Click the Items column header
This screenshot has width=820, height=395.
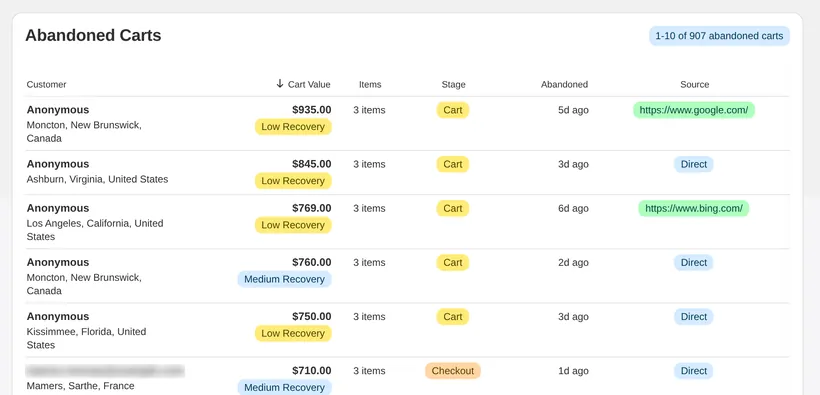pyautogui.click(x=370, y=84)
